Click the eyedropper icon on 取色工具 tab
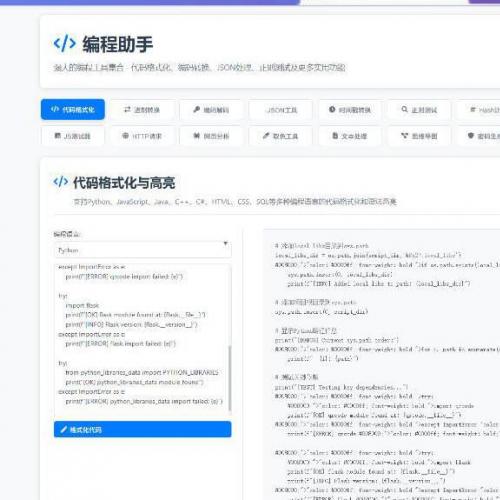This screenshot has width=500, height=500. [266, 135]
